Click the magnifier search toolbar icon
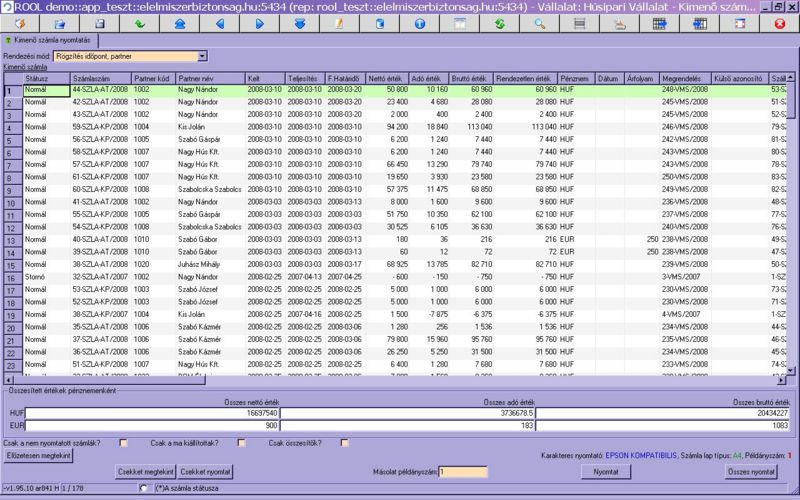This screenshot has width=800, height=500. pos(540,23)
